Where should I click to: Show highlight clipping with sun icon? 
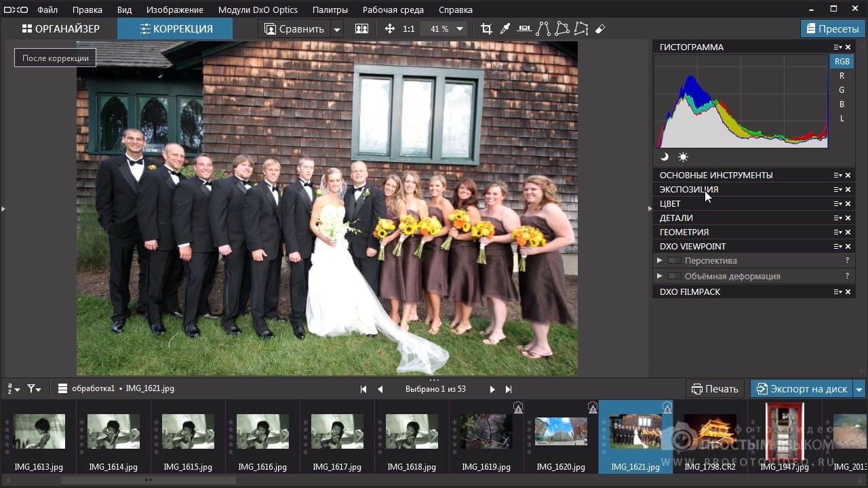point(683,157)
